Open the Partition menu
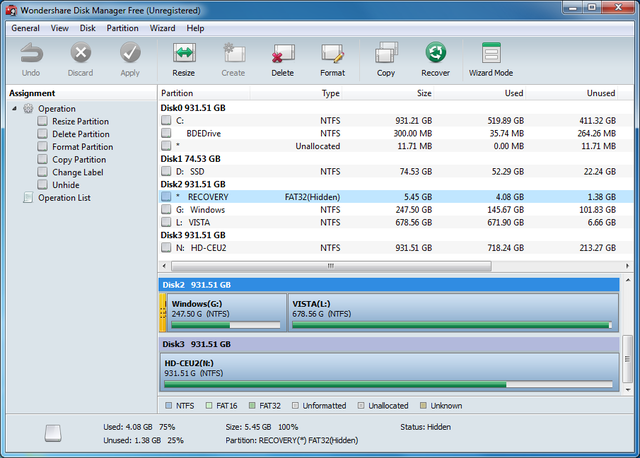Viewport: 640px width, 458px height. tap(122, 28)
